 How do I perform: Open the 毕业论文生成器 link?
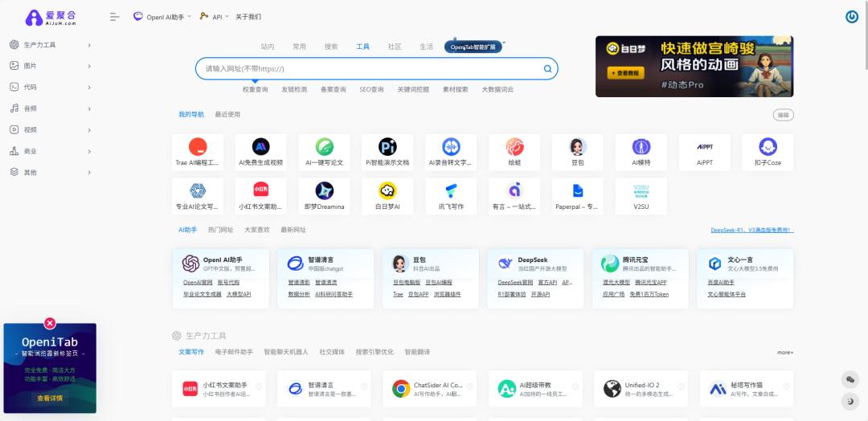point(202,294)
